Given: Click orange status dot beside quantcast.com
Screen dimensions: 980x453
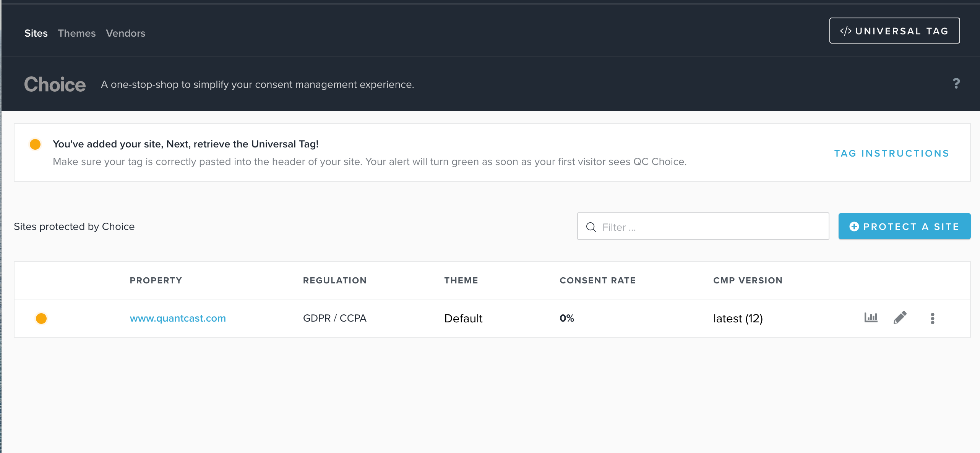Looking at the screenshot, I should pyautogui.click(x=41, y=318).
